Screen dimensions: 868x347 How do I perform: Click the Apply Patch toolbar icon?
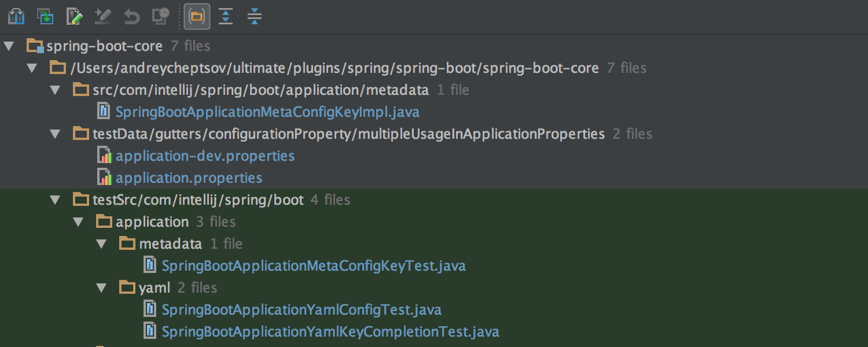click(x=45, y=16)
